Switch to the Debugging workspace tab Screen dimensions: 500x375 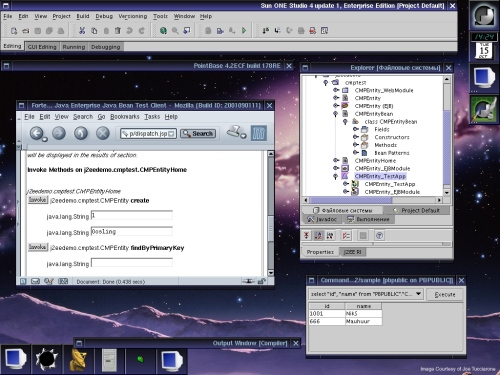coord(105,47)
